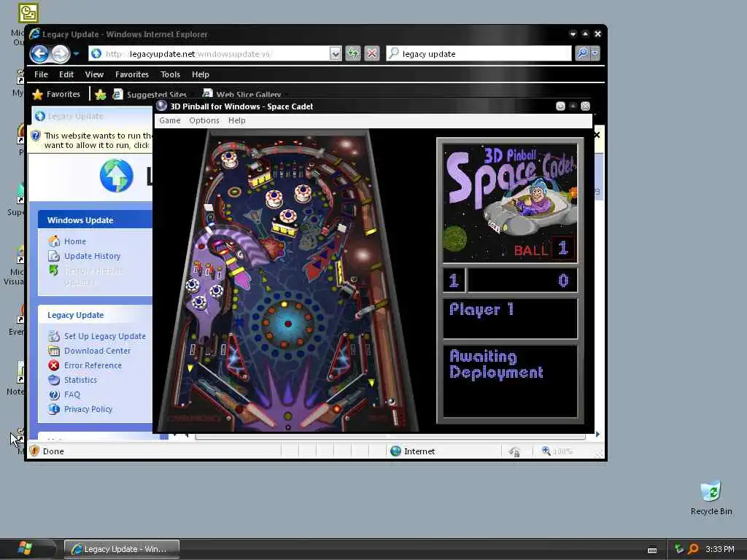Viewport: 747px width, 560px height.
Task: Click the Set Up Legacy Update icon
Action: (x=54, y=336)
